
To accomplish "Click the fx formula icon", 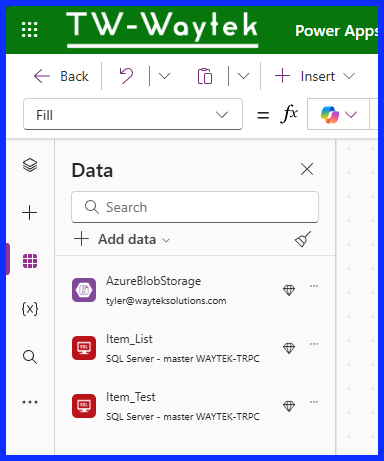I will pos(289,114).
